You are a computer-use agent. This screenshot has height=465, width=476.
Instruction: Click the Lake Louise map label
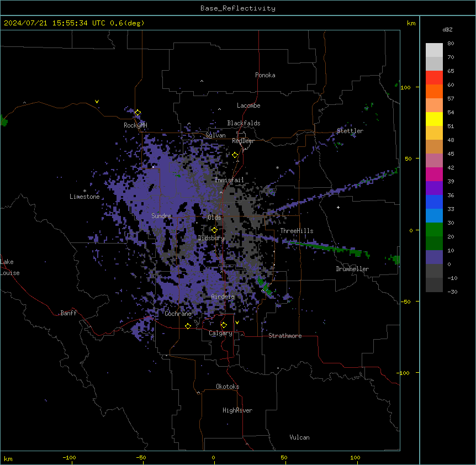[10, 267]
